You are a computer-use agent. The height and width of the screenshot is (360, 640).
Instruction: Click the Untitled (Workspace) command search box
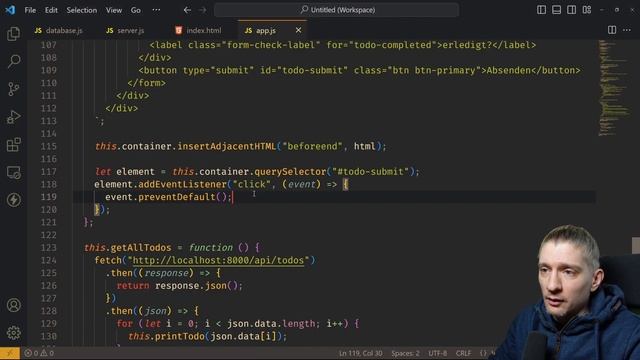336,10
